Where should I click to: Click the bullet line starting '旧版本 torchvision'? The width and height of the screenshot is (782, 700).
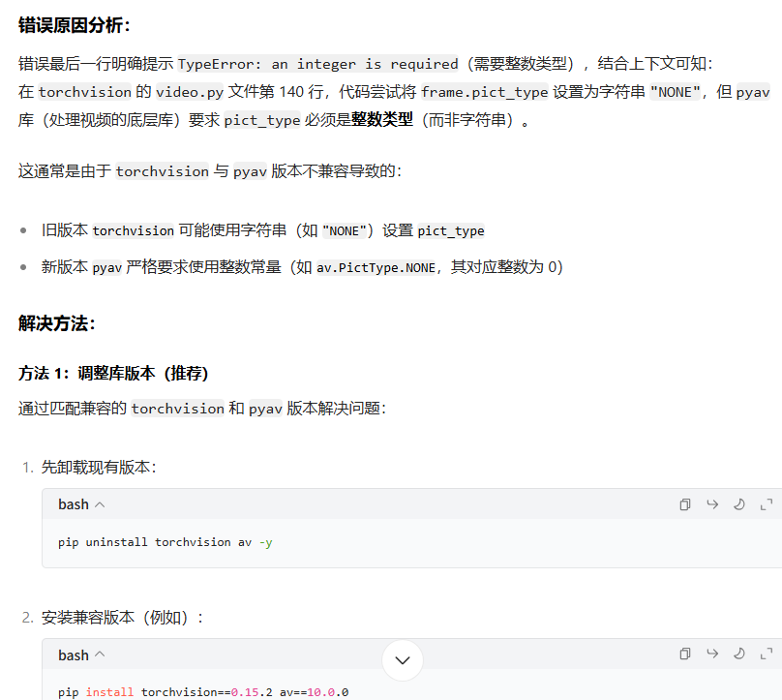point(263,230)
